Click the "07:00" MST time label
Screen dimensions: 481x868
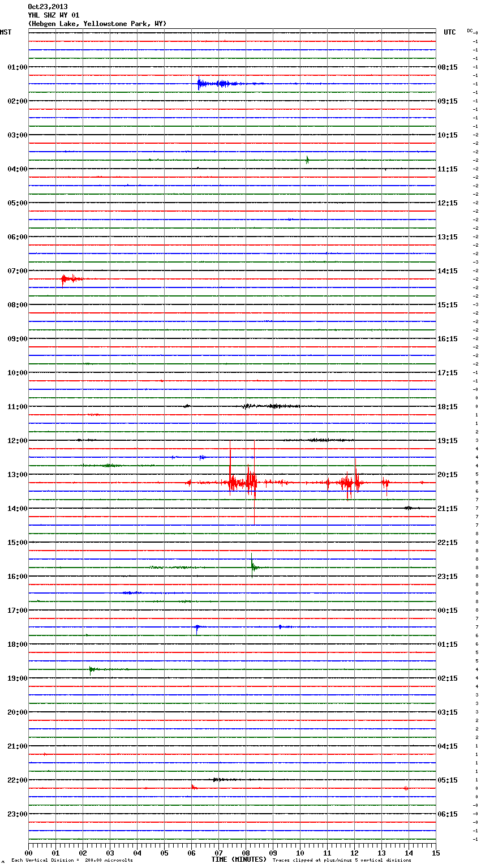[x=18, y=271]
